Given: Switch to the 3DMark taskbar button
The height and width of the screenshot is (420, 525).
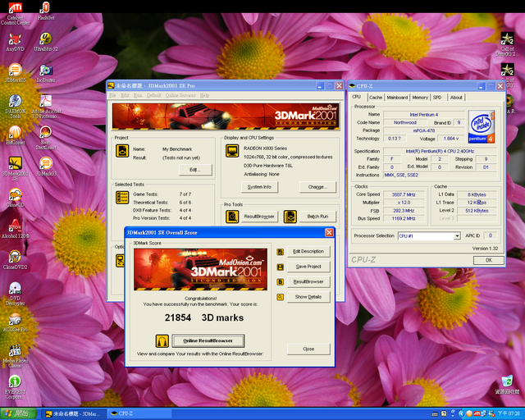Looking at the screenshot, I should [x=74, y=414].
